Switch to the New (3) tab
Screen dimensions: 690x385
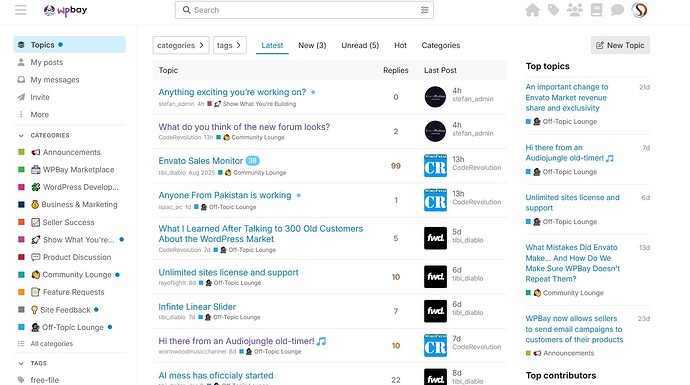click(312, 45)
